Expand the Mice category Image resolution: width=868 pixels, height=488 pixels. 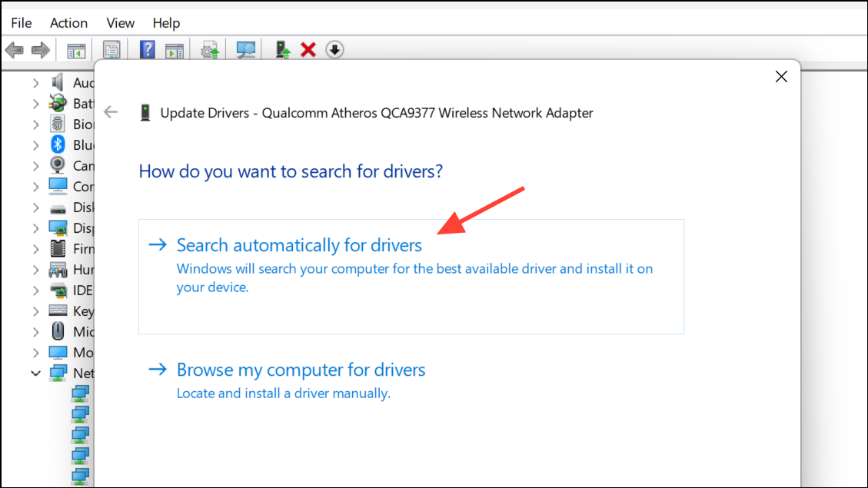pyautogui.click(x=35, y=332)
